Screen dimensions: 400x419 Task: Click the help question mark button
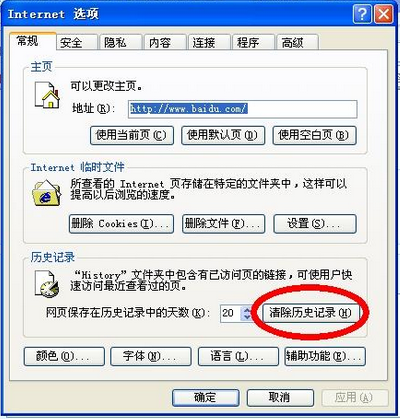(x=362, y=14)
